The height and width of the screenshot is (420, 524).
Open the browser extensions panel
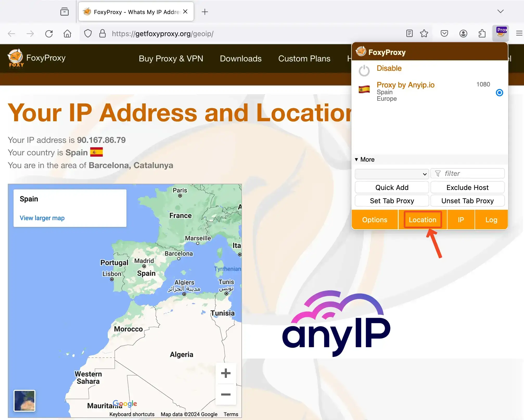(482, 33)
